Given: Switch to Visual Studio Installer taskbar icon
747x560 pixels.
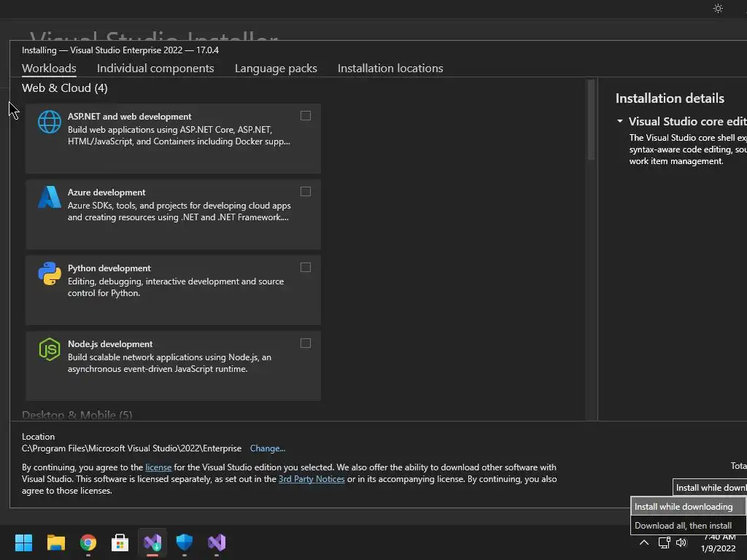Looking at the screenshot, I should [152, 542].
